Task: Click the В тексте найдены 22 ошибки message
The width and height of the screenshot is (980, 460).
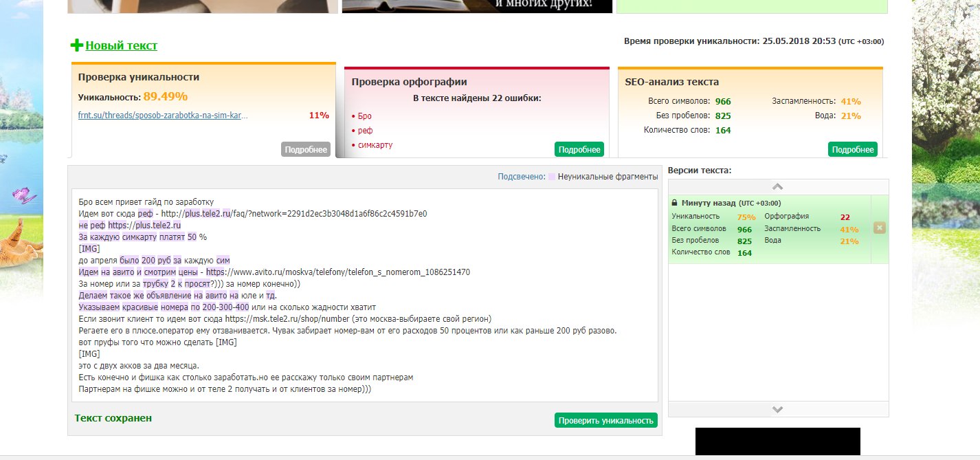Action: 477,98
